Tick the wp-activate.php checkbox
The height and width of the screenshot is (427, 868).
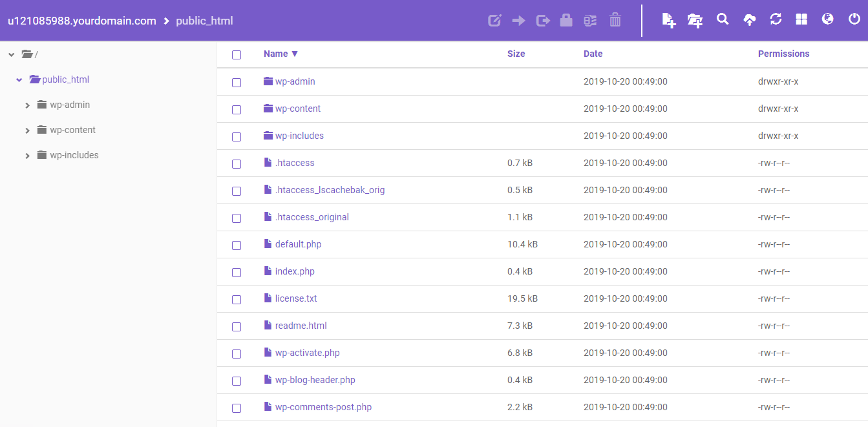[237, 354]
